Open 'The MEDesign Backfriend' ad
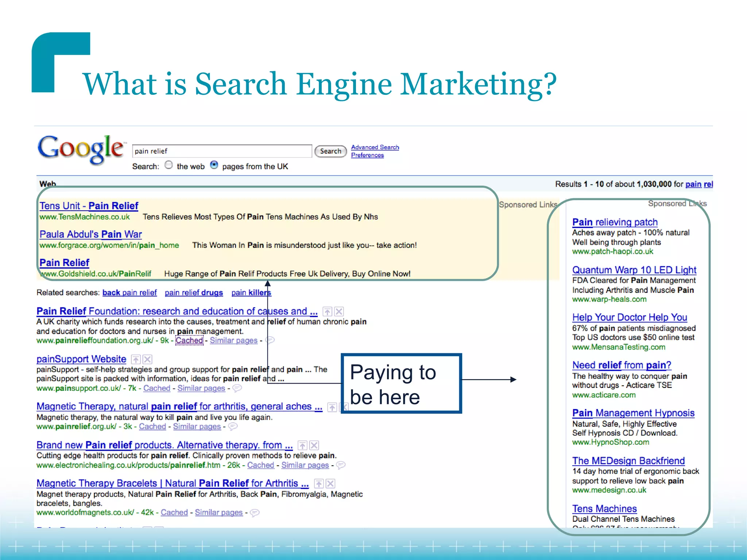747x560 pixels. pyautogui.click(x=628, y=461)
